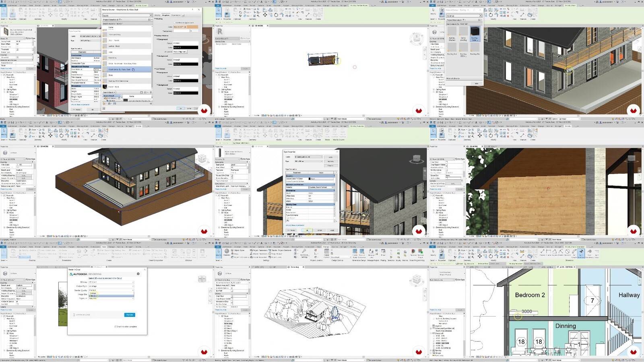Image resolution: width=644 pixels, height=362 pixels.
Task: Click the Material Browser results scrollbar
Action: coord(152,69)
